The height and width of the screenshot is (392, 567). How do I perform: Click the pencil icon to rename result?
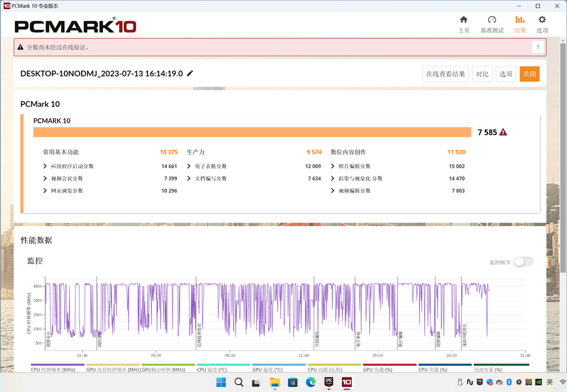pyautogui.click(x=190, y=73)
